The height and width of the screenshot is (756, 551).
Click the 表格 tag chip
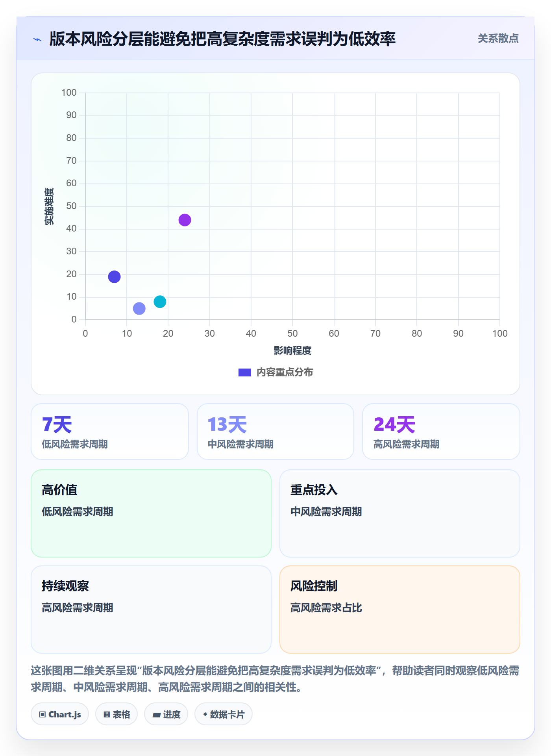(116, 714)
